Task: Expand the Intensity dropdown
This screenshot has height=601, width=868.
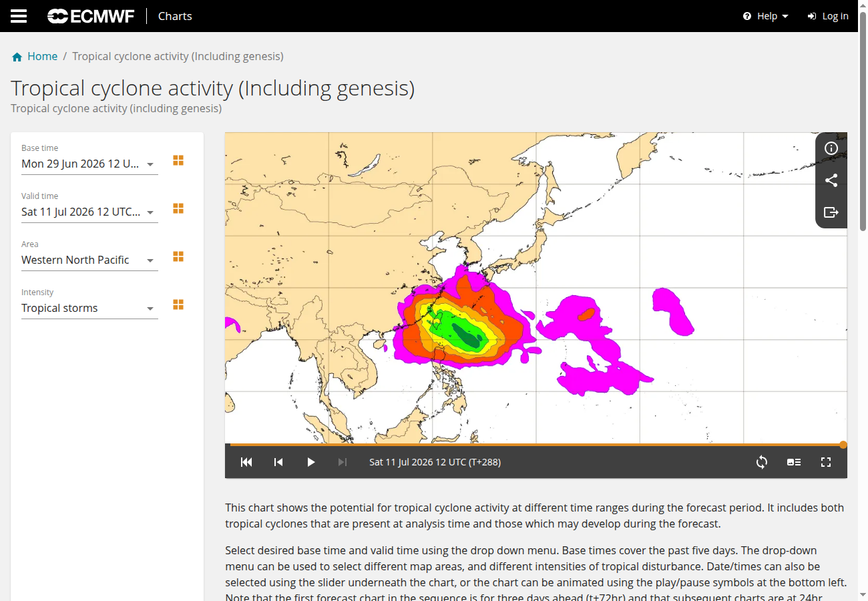Action: tap(89, 308)
